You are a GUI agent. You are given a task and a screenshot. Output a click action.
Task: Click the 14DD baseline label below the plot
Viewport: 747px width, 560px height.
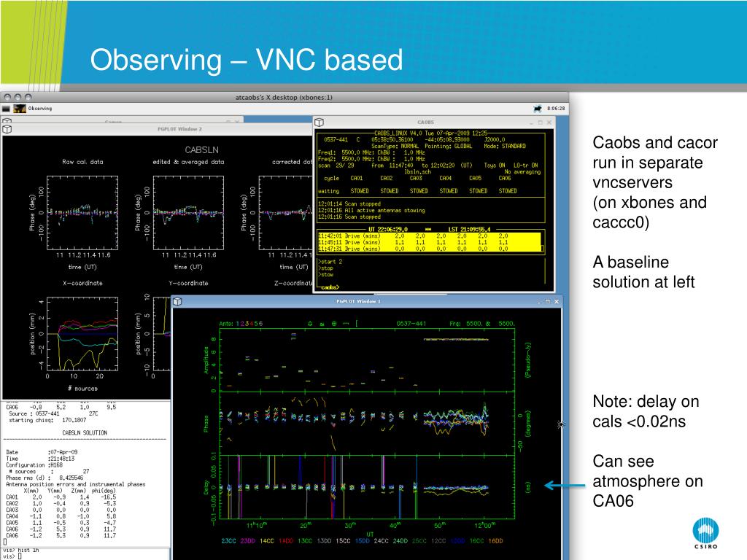coord(286,541)
